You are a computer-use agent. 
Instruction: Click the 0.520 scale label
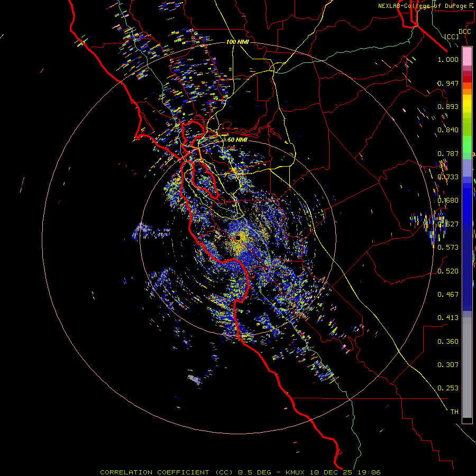point(448,271)
